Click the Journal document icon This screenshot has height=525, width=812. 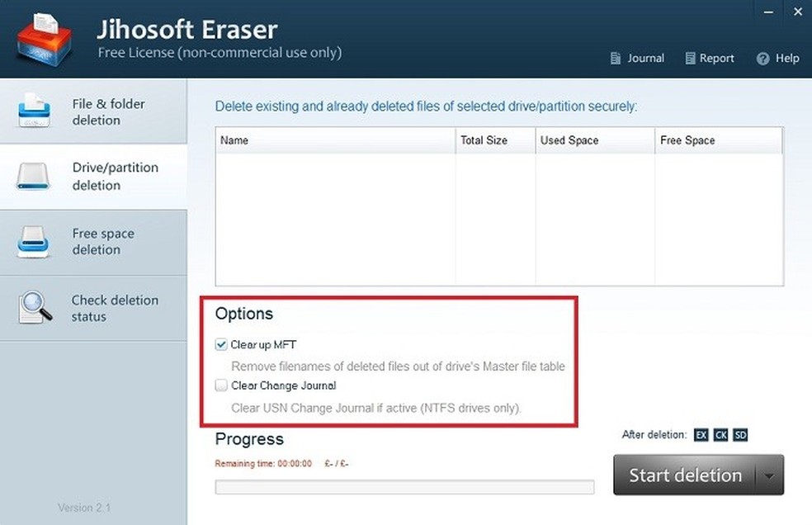click(x=616, y=59)
